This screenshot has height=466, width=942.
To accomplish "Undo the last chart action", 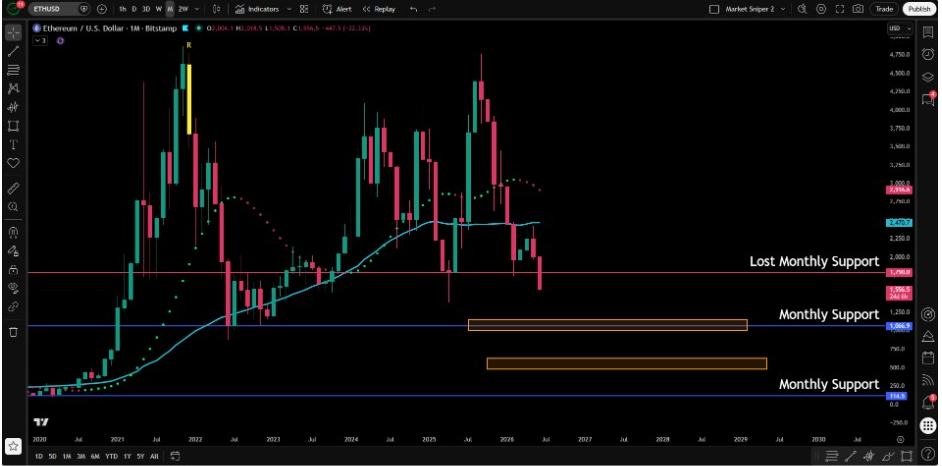I will click(413, 9).
